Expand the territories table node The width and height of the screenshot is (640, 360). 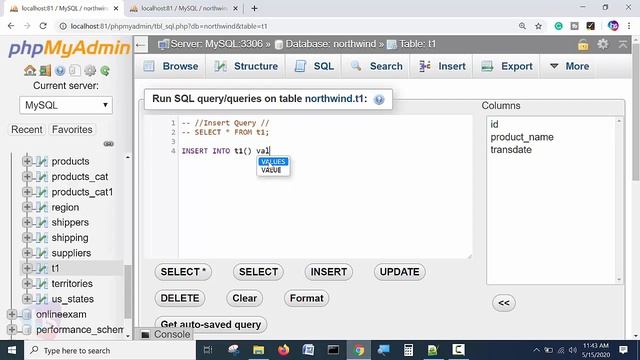click(x=27, y=284)
